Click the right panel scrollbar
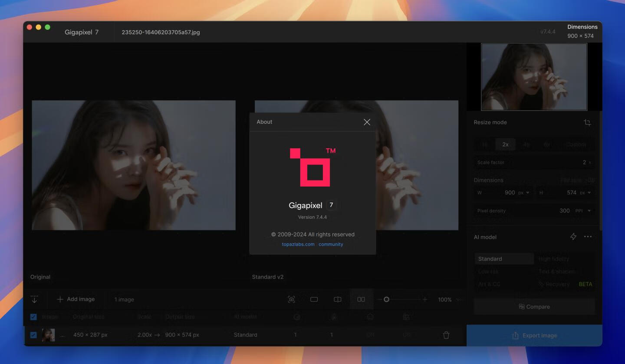 pos(601,171)
